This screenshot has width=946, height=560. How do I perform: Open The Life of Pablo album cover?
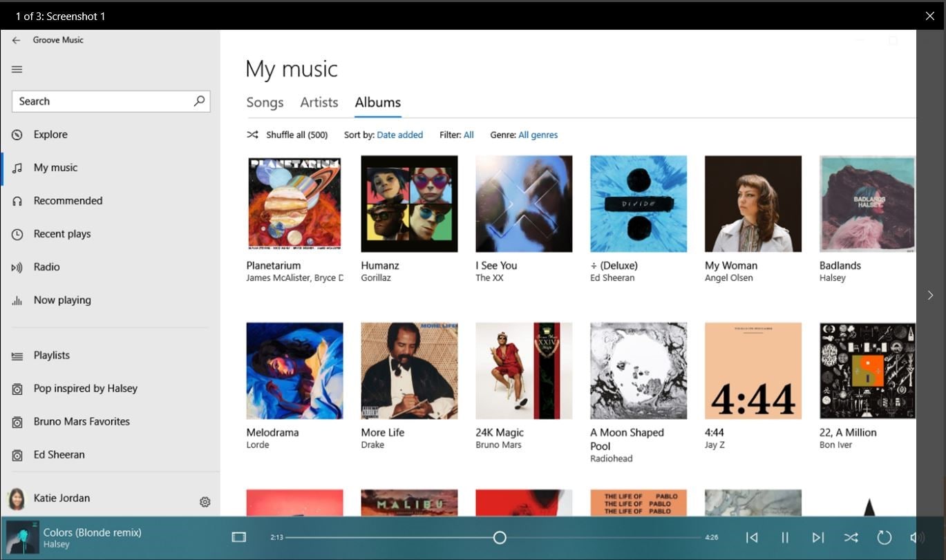click(639, 503)
